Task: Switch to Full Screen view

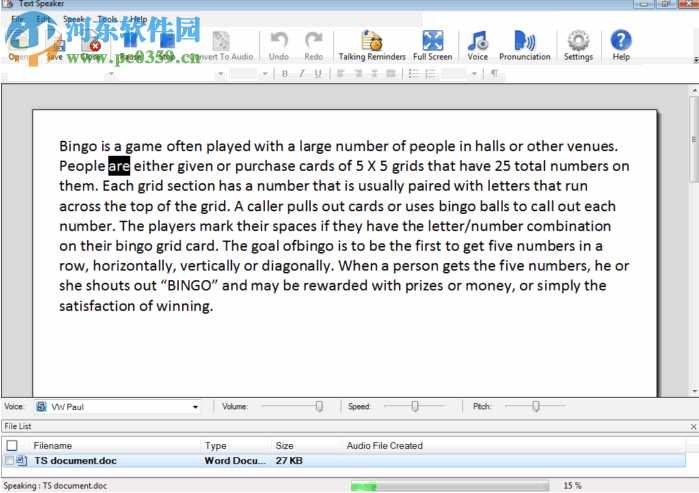Action: [x=432, y=45]
